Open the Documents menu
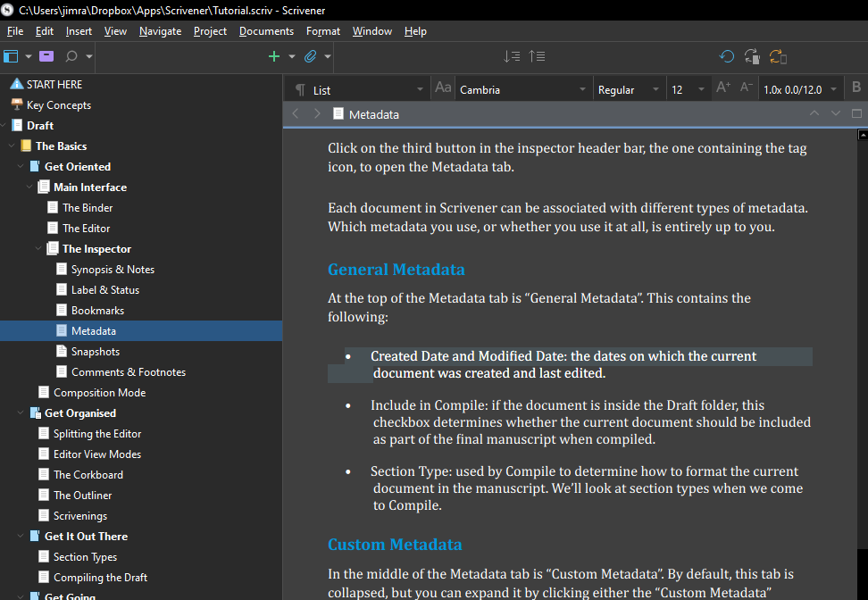 click(266, 31)
